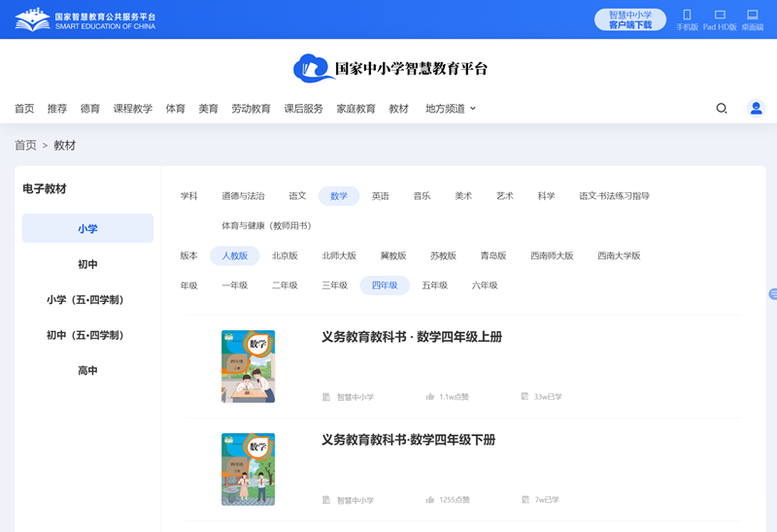777x532 pixels.
Task: Open the 德育 nav item
Action: coord(90,109)
